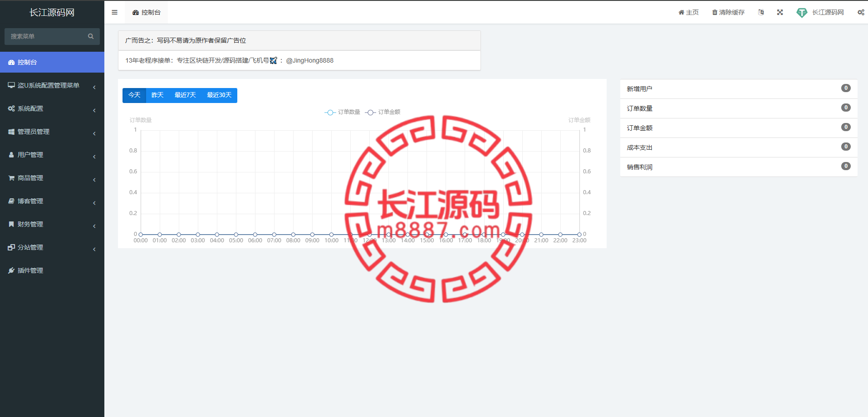Open the 插件管理 menu label
Image resolution: width=868 pixels, height=417 pixels.
click(30, 270)
